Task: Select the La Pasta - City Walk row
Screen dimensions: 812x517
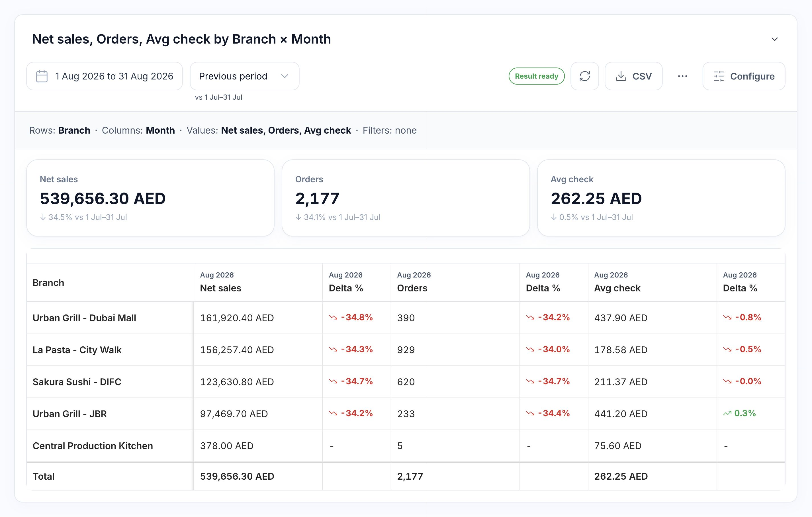Action: [x=406, y=350]
